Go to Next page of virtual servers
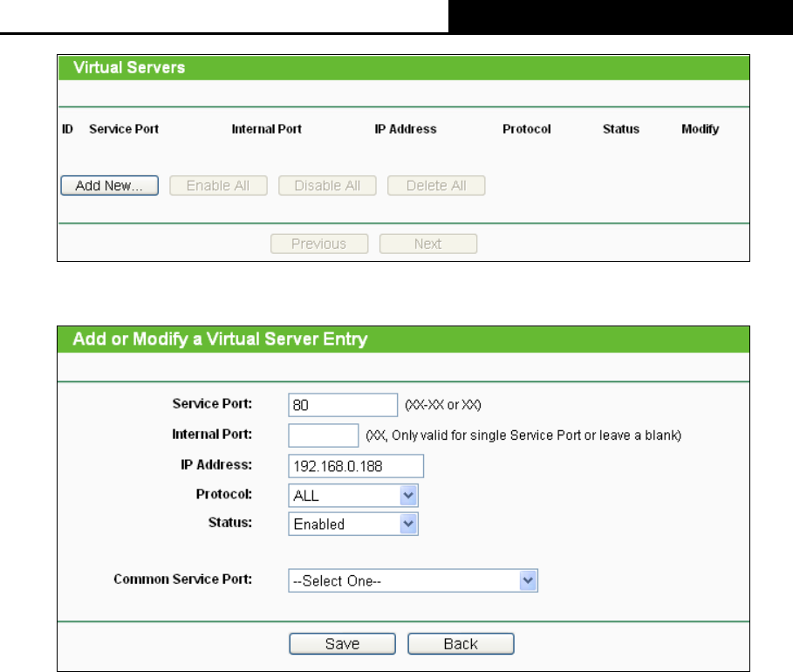The width and height of the screenshot is (793, 672). [x=427, y=243]
